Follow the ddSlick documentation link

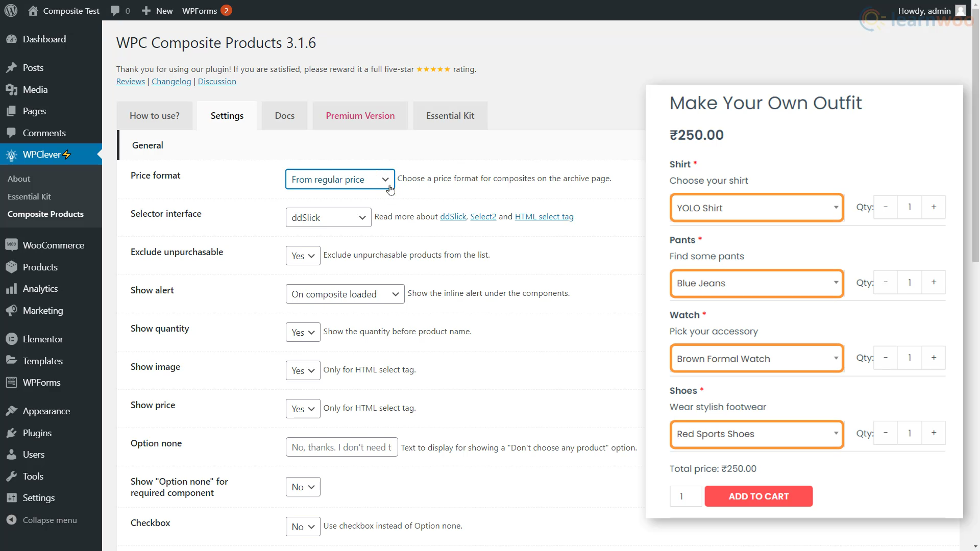click(x=453, y=217)
